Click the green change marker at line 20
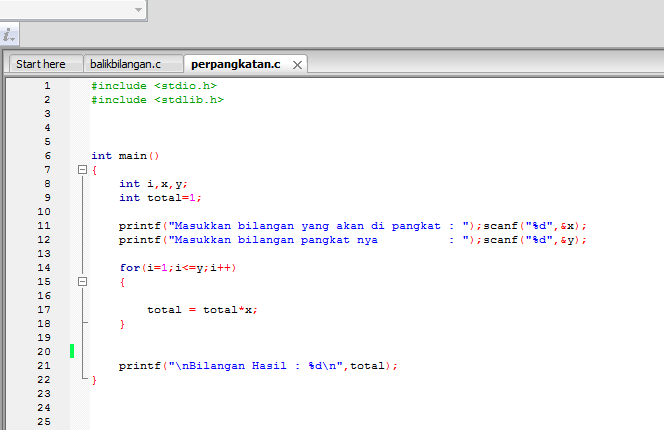664x430 pixels. (x=72, y=351)
